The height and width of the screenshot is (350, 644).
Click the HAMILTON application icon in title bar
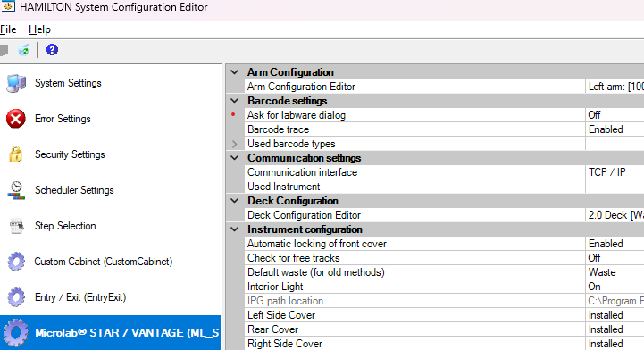click(x=8, y=6)
